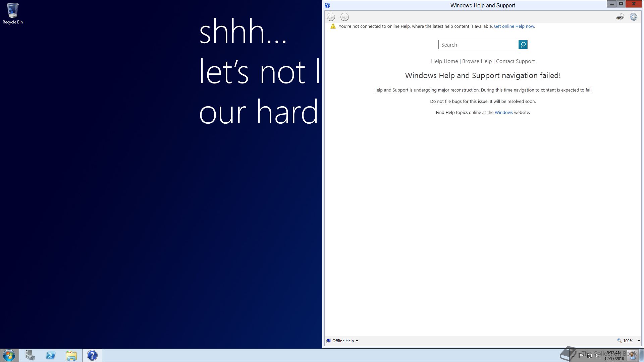Launch Server Manager from the taskbar
This screenshot has height=362, width=644.
tap(30, 355)
